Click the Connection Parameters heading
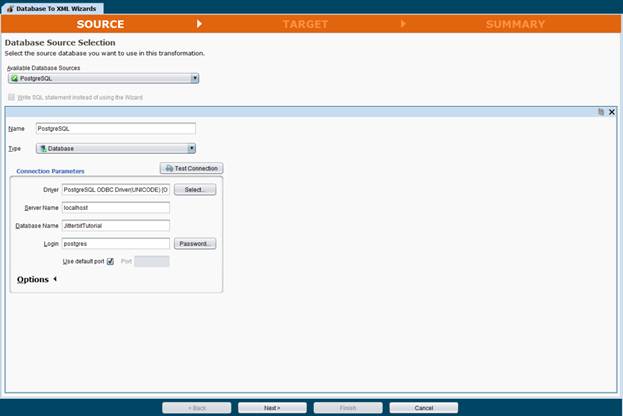The height and width of the screenshot is (416, 623). [x=50, y=171]
